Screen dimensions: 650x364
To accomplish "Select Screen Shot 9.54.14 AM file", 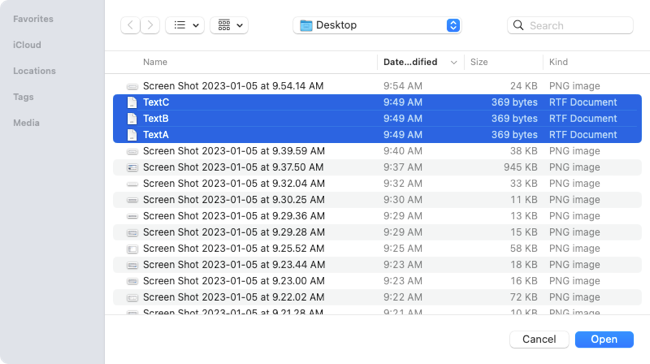I will (x=377, y=86).
